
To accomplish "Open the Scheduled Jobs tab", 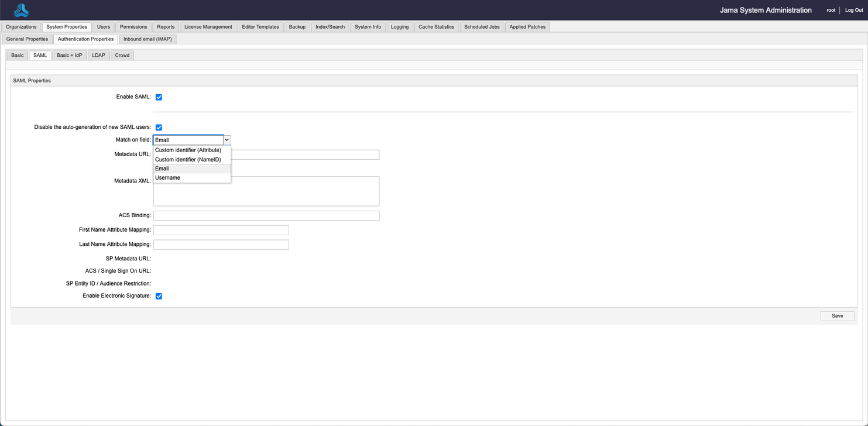I will coord(482,27).
